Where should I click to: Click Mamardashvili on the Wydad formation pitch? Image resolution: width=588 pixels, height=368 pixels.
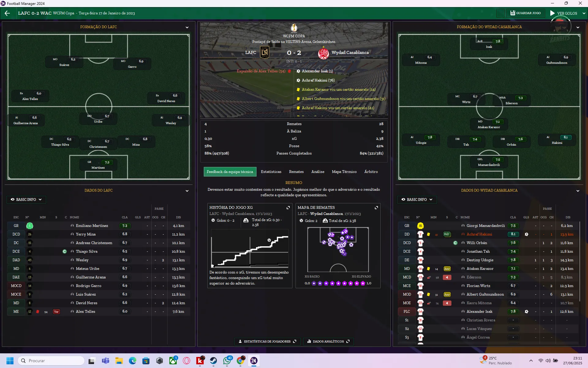pos(489,162)
